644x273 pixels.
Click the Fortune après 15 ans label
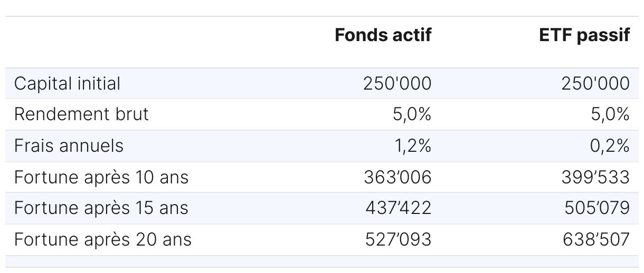101,208
